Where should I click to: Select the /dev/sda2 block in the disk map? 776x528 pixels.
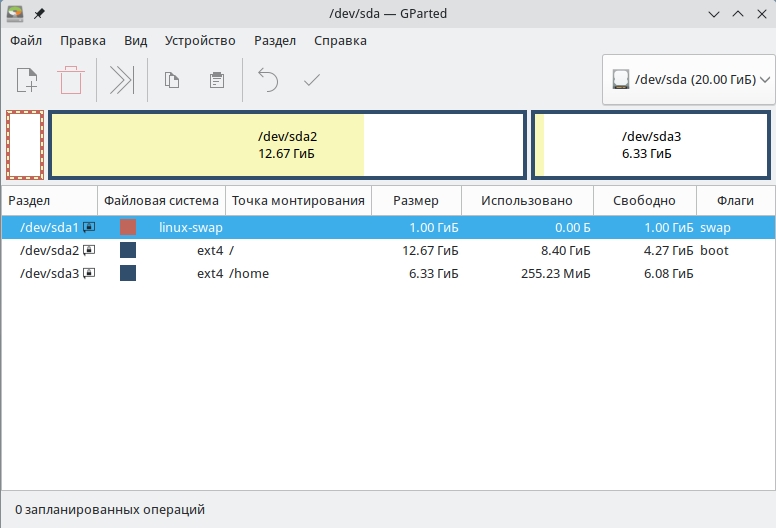287,145
